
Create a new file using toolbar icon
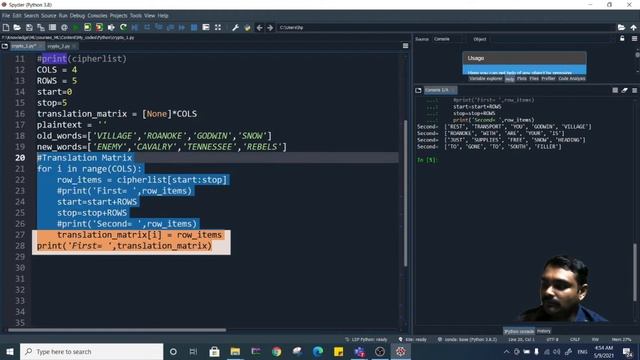(x=6, y=27)
